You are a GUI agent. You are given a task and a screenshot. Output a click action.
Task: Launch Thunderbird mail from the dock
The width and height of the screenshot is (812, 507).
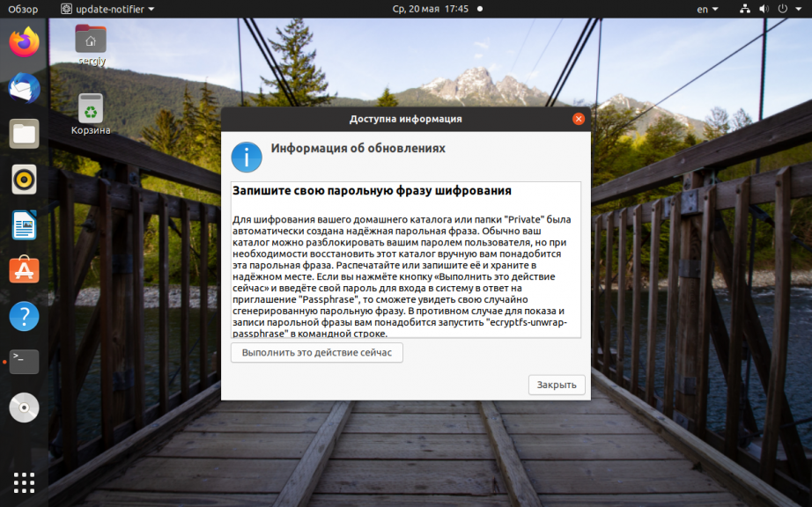[24, 88]
